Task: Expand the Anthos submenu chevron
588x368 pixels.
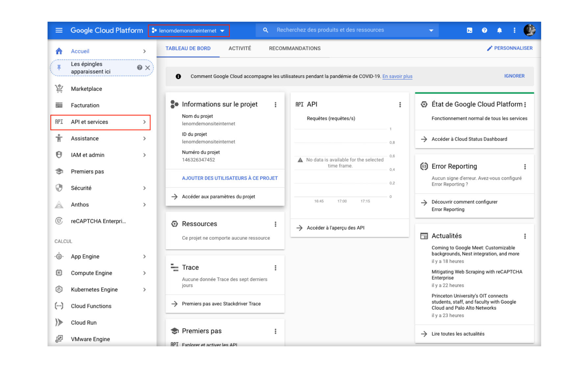Action: pos(144,205)
